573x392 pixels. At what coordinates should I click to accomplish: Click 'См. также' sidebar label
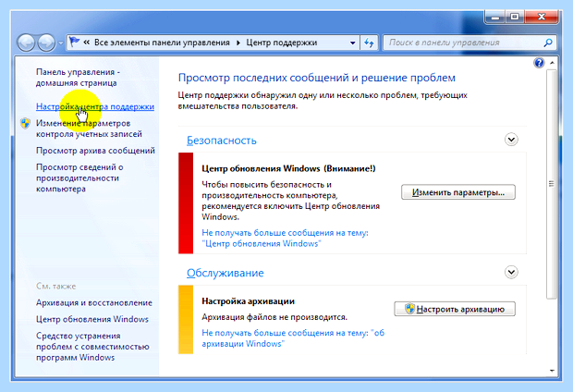pos(55,287)
